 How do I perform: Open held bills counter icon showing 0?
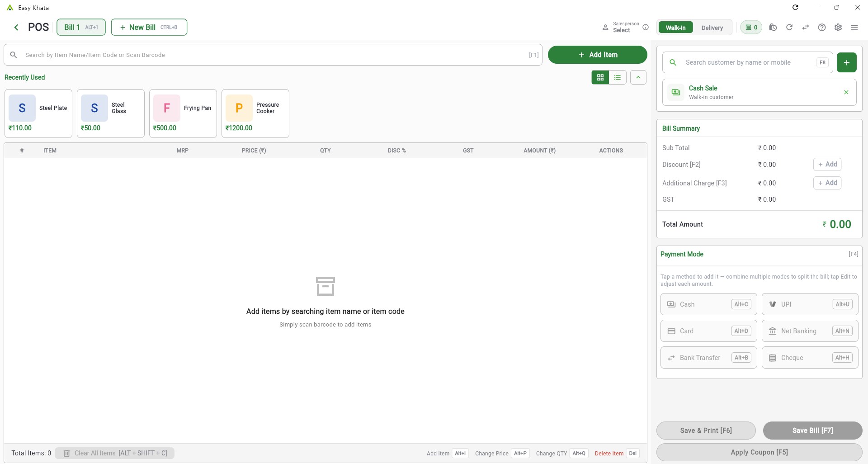tap(751, 28)
